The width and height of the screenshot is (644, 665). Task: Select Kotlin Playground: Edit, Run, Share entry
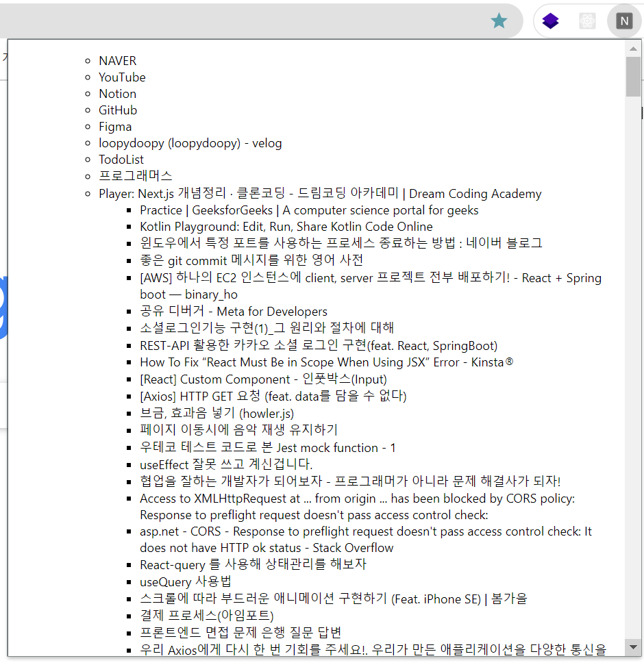(x=286, y=227)
